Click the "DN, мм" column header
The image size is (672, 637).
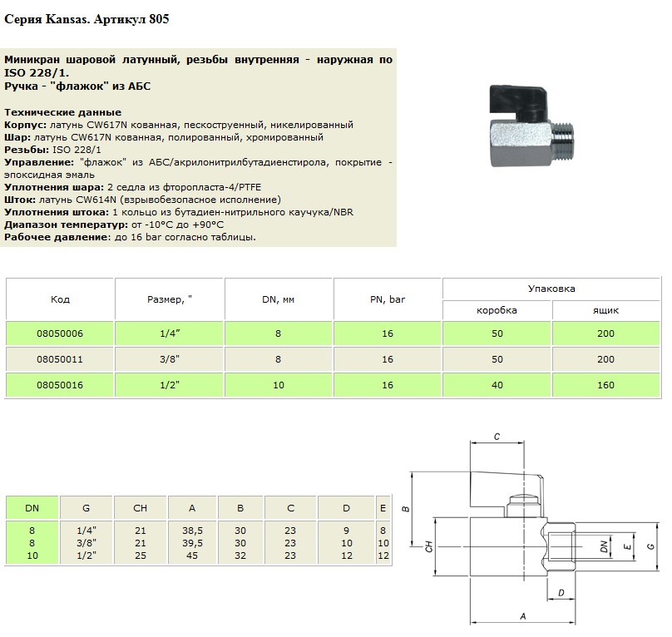(279, 299)
